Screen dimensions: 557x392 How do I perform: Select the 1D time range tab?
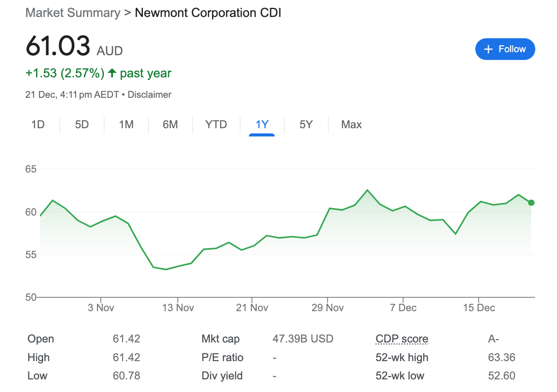(38, 125)
